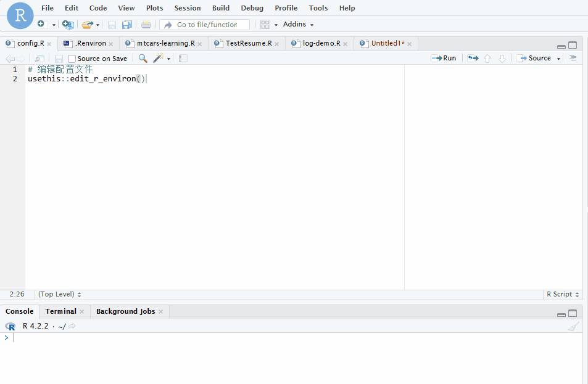Screen dimensions: 588x384
Task: Click the Save All icon
Action: (126, 24)
